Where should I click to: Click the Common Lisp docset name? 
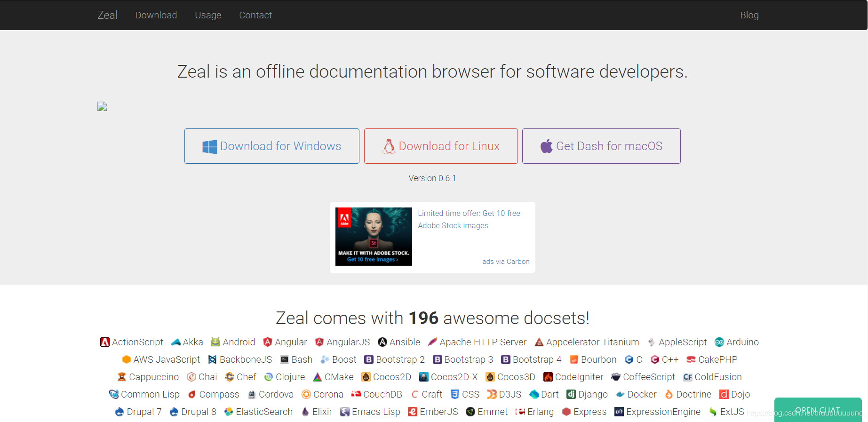pyautogui.click(x=150, y=394)
